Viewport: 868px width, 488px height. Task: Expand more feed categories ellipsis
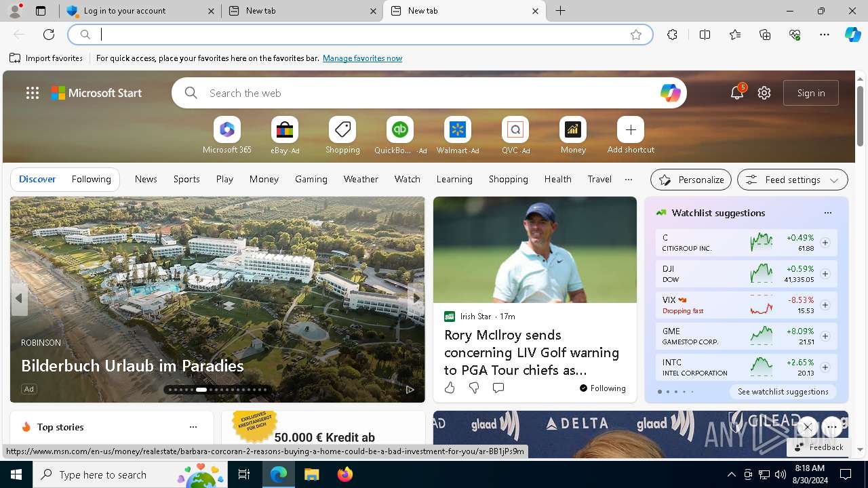coord(629,180)
